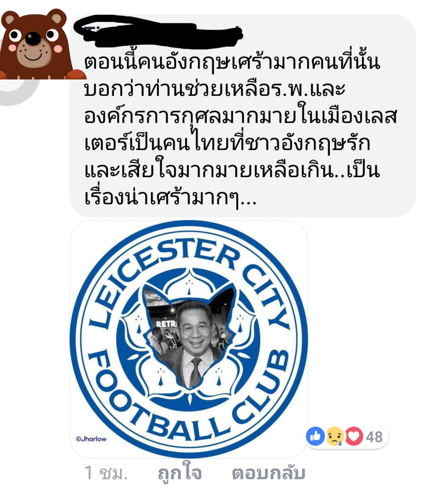Click the red heart reaction icon
Viewport: 430px width, 504px height.
(x=354, y=437)
